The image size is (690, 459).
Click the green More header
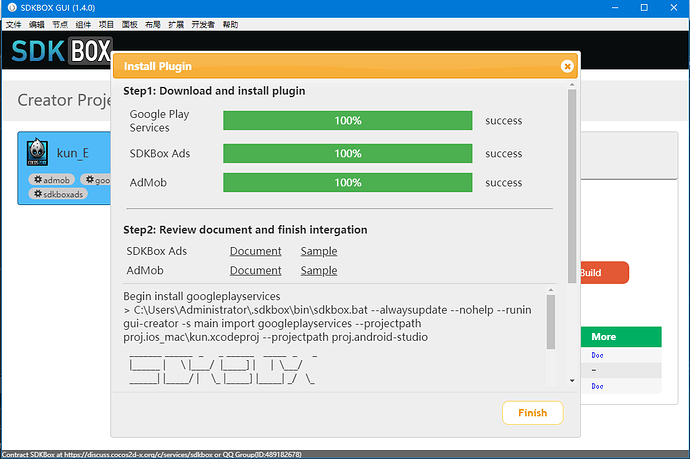tap(621, 337)
